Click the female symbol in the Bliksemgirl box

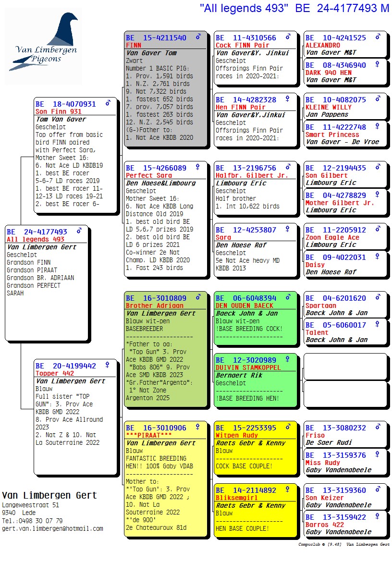(x=287, y=490)
